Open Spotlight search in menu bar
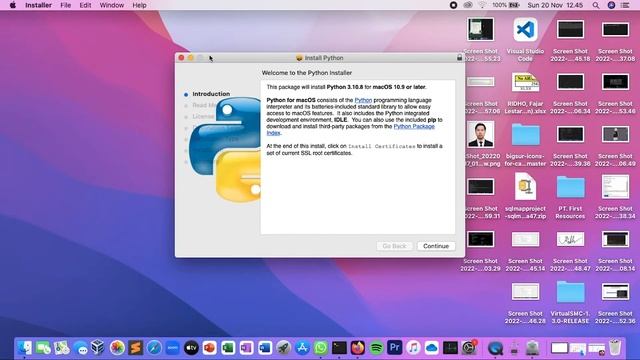640x360 pixels. point(596,5)
